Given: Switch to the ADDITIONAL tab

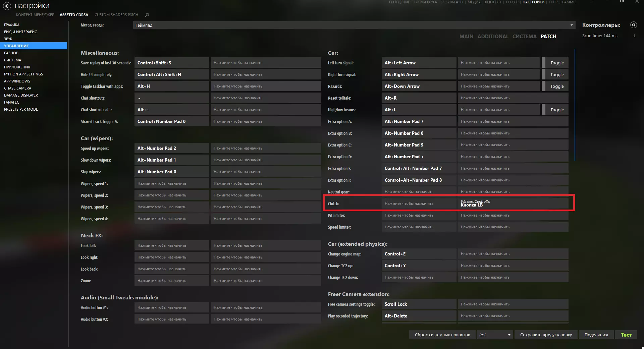Looking at the screenshot, I should (x=493, y=36).
